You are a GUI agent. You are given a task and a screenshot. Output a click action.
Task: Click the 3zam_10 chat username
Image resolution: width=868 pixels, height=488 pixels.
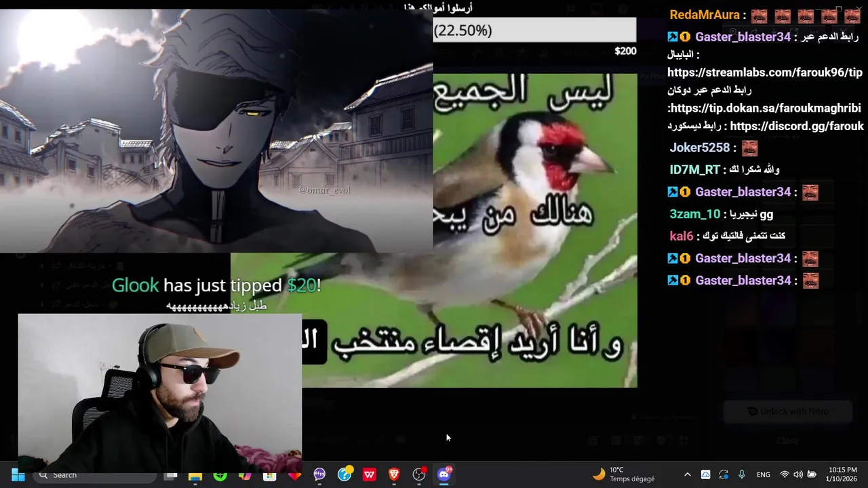click(x=695, y=214)
